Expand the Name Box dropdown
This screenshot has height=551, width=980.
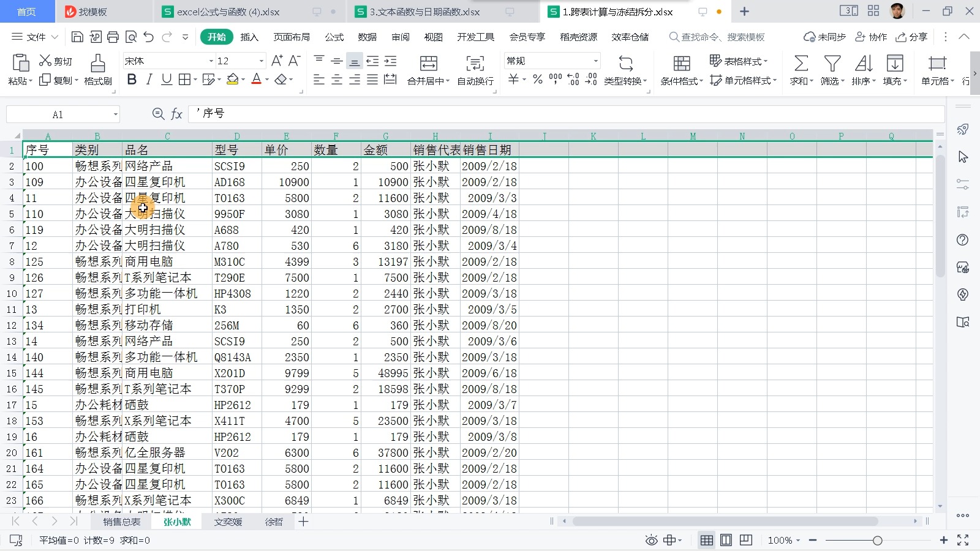(115, 114)
